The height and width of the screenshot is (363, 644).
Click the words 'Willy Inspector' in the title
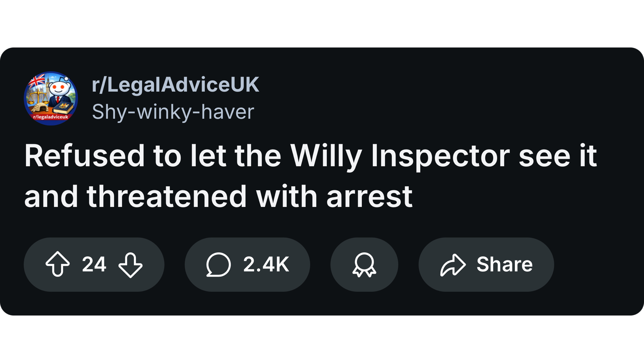coord(400,156)
